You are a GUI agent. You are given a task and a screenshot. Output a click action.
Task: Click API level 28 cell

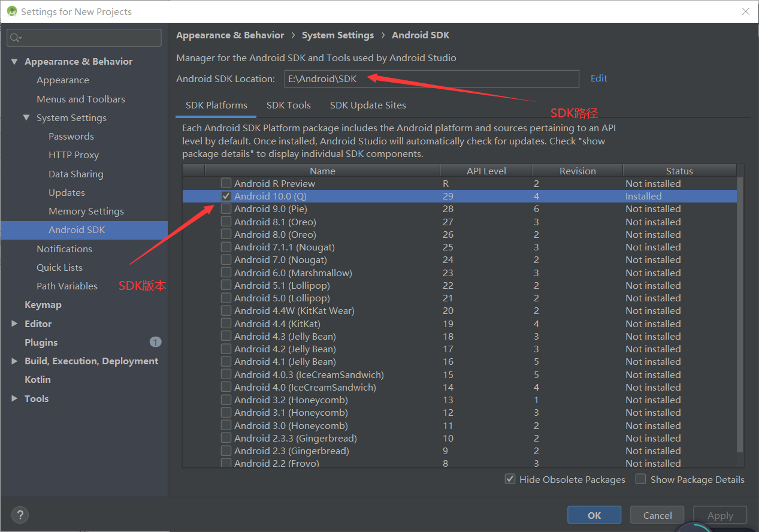448,208
